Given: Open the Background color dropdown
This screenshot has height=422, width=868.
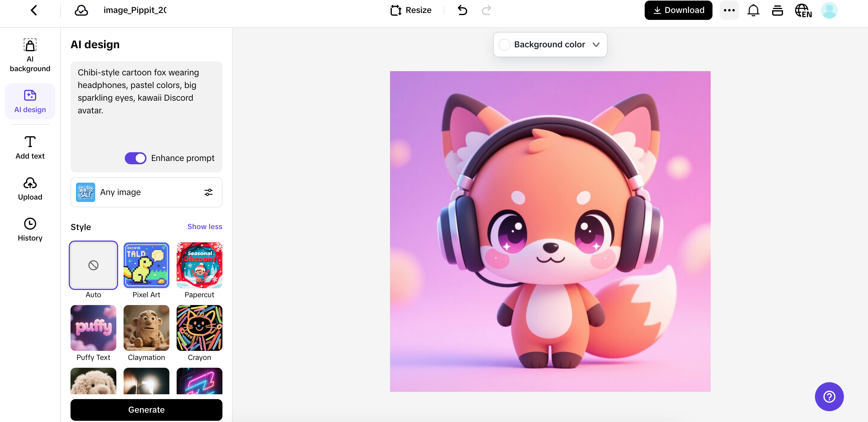Looking at the screenshot, I should pos(549,45).
